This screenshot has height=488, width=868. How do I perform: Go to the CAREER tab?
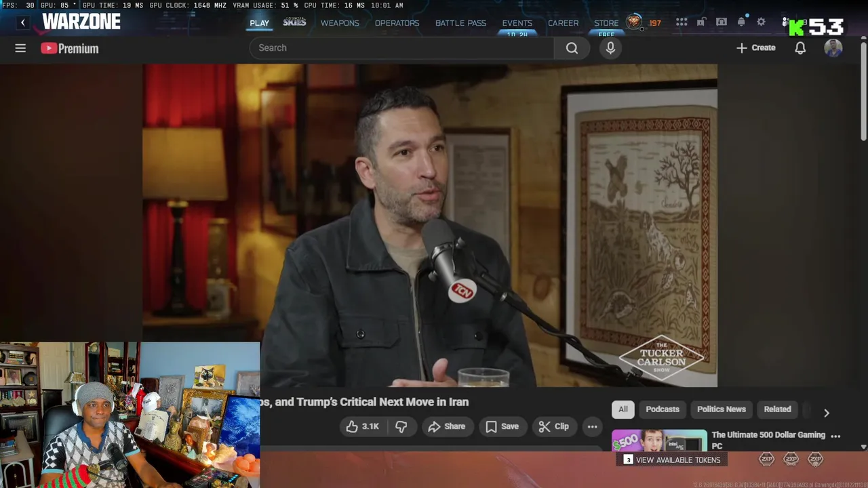563,23
